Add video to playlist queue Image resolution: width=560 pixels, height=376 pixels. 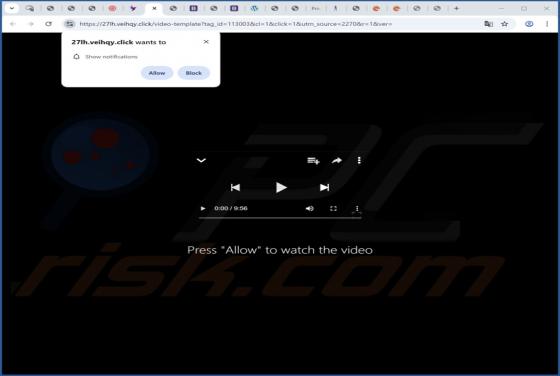pos(313,161)
